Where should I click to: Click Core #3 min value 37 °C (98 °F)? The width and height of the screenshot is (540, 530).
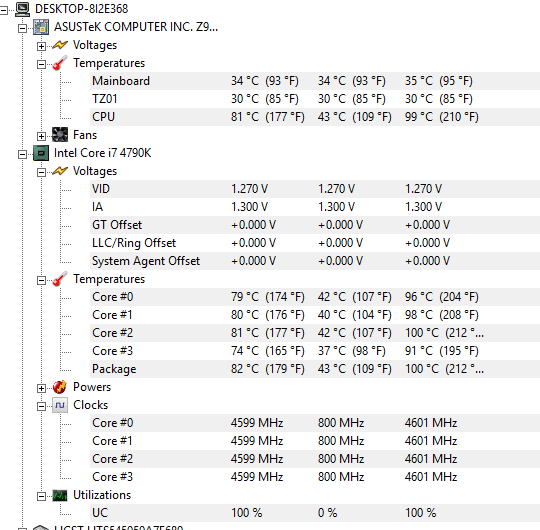(x=352, y=351)
